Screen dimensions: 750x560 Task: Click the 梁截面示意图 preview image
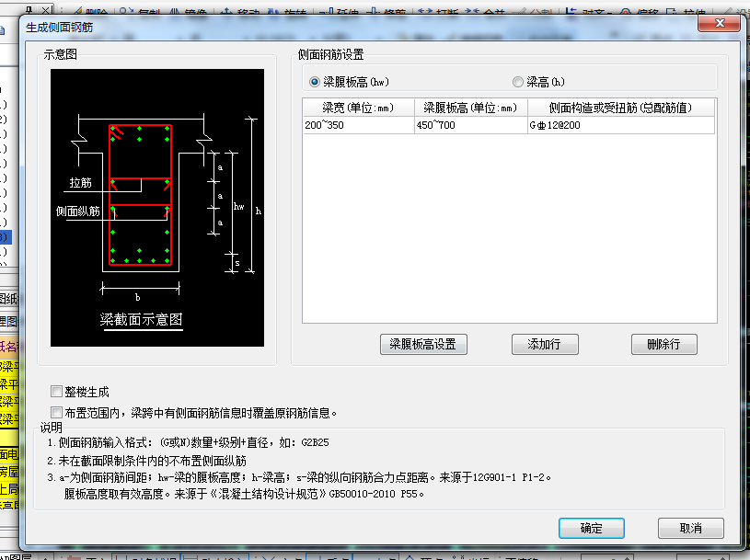point(157,208)
